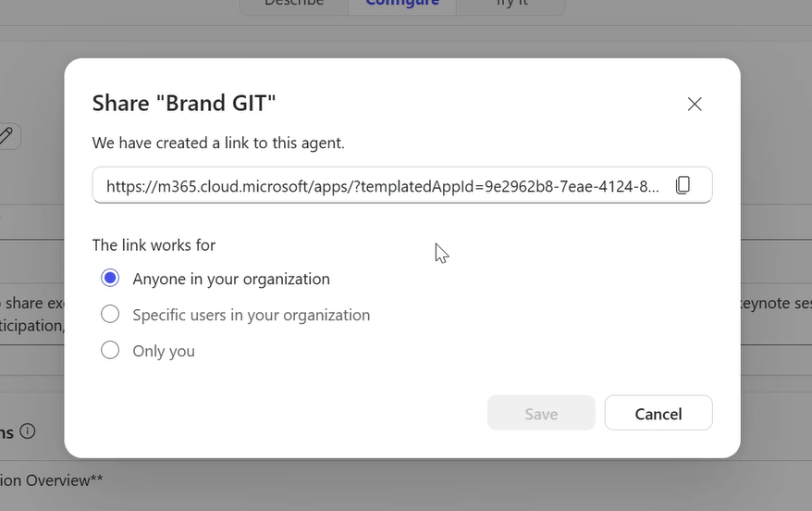Click the info icon in background page
Screen dimensions: 812x511
click(28, 430)
